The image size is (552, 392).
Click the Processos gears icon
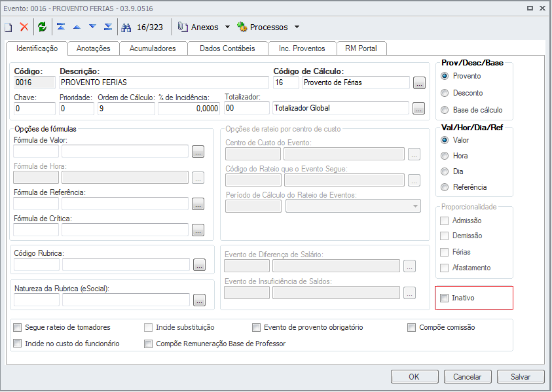point(242,27)
